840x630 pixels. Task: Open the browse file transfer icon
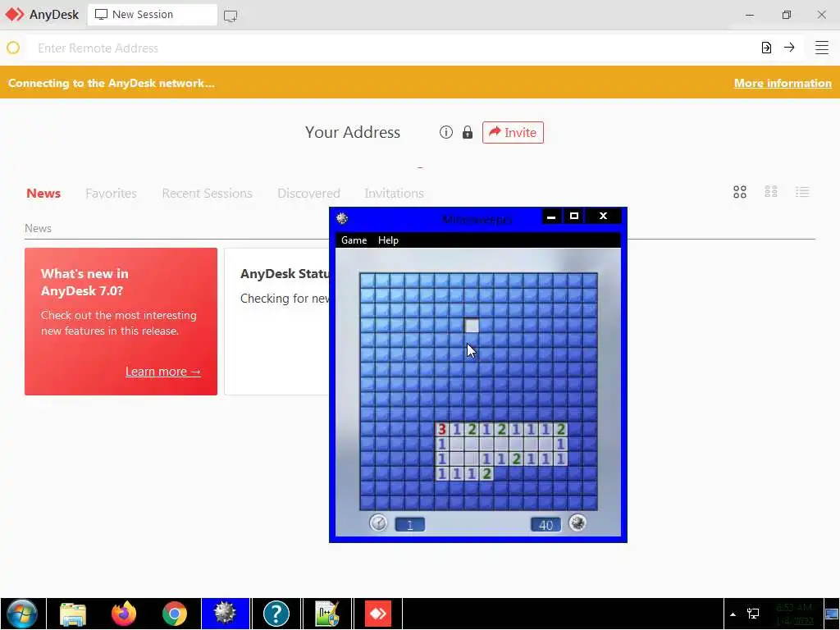(x=767, y=48)
